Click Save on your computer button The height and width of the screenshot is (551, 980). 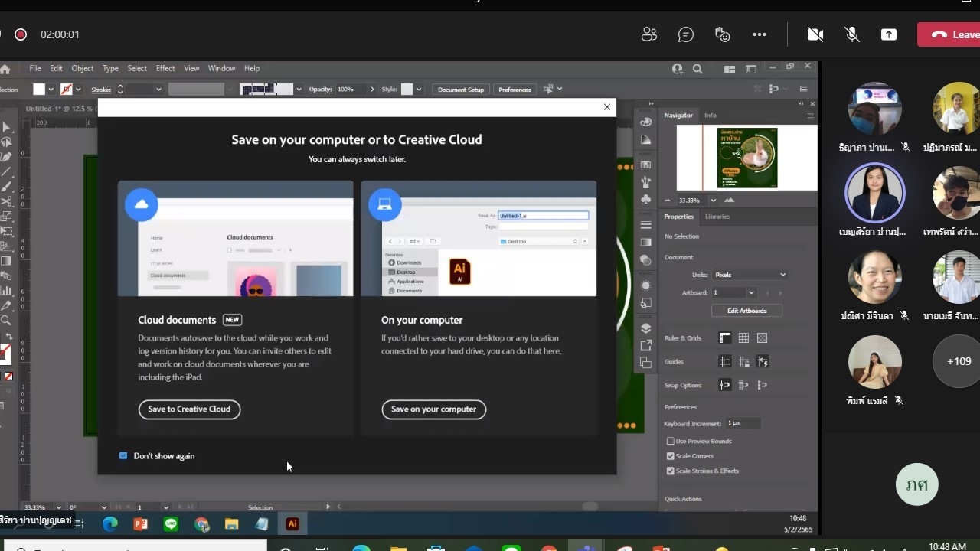434,409
